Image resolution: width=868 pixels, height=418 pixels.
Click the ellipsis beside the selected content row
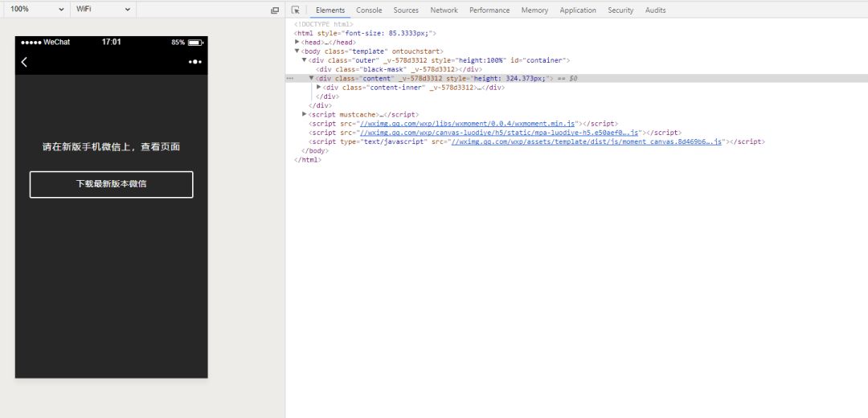click(289, 79)
